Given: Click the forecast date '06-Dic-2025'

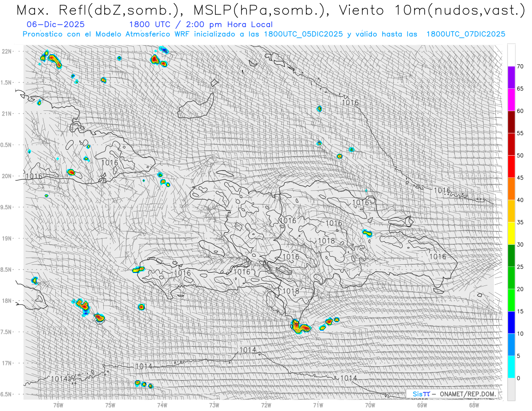Looking at the screenshot, I should coord(55,24).
